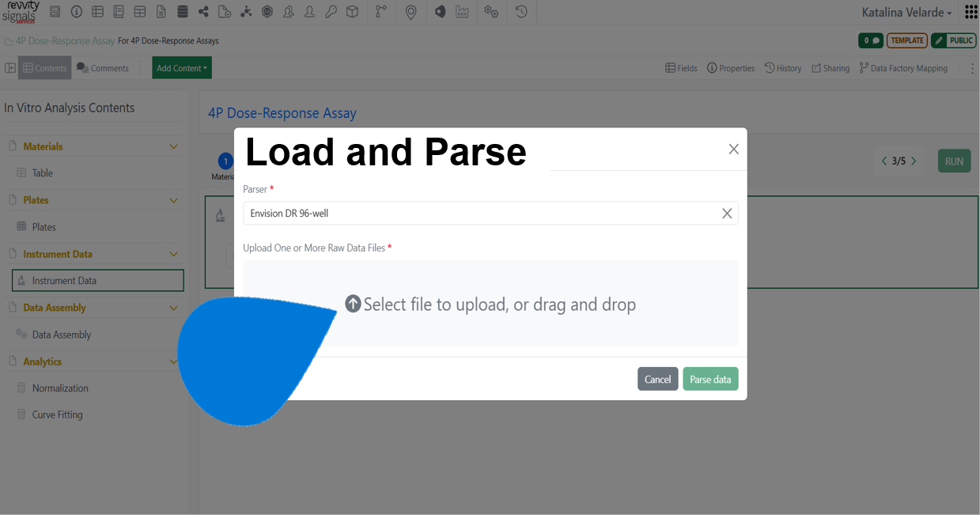Cancel the Load and Parse dialog
Screen dimensions: 980x515
click(x=657, y=380)
